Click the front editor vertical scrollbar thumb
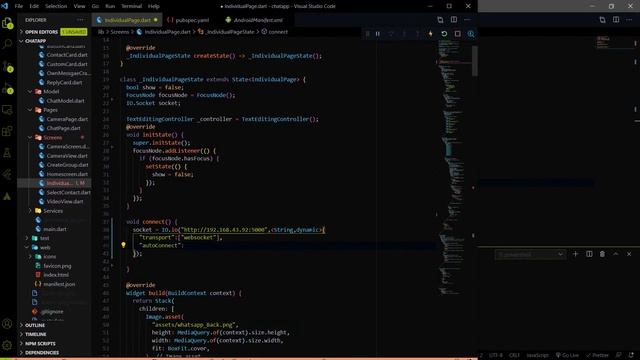Image resolution: width=640 pixels, height=360 pixels. (x=475, y=61)
